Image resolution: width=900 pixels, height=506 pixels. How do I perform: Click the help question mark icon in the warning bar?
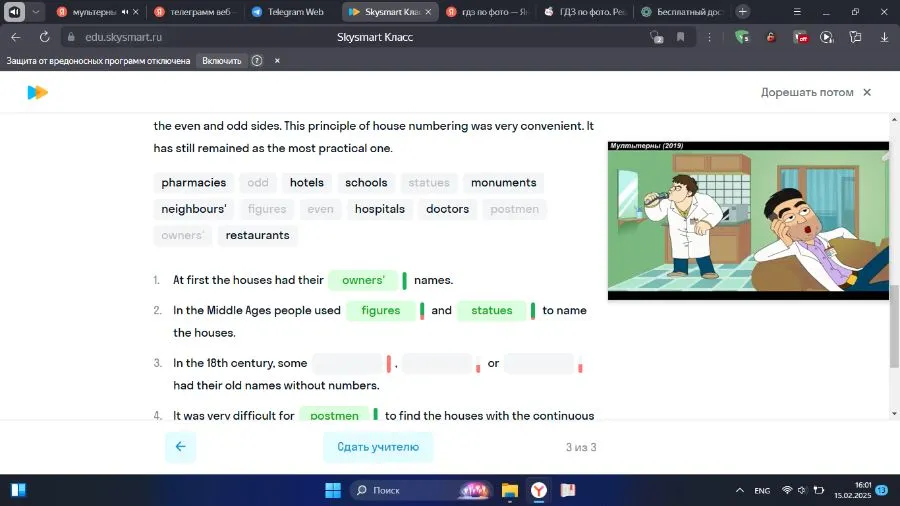257,60
